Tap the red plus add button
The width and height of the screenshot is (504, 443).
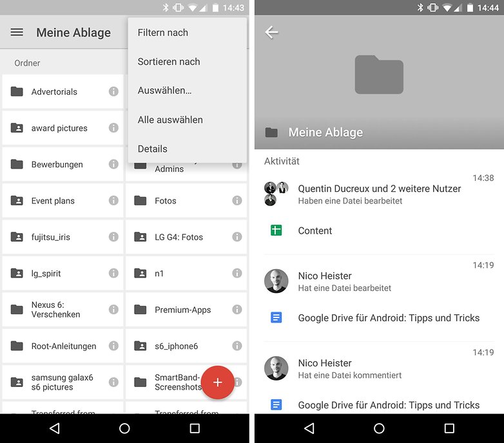click(218, 382)
